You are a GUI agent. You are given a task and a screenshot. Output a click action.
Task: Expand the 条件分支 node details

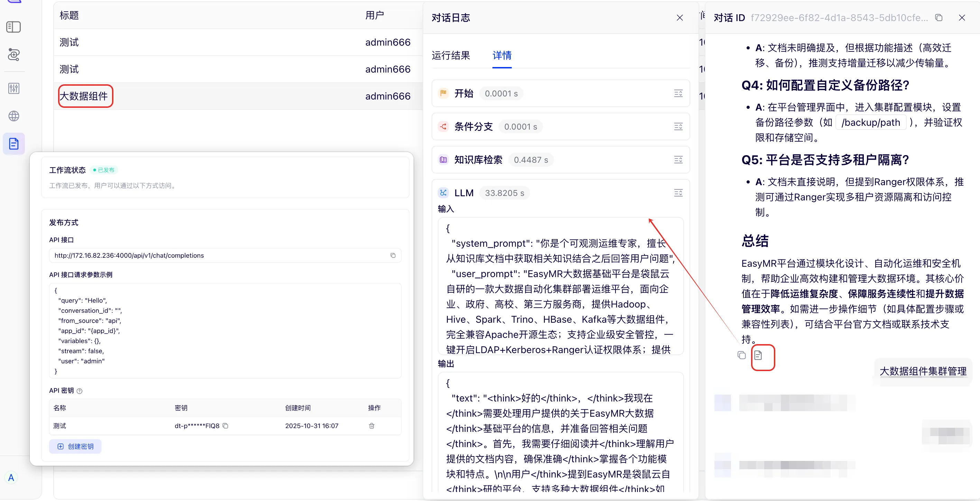pyautogui.click(x=678, y=126)
